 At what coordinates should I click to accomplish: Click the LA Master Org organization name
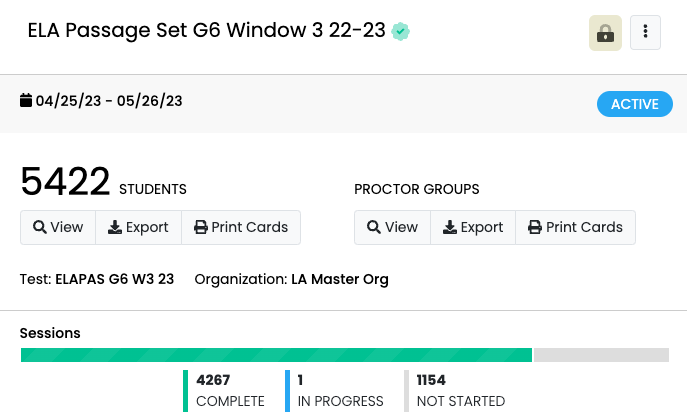tap(339, 279)
